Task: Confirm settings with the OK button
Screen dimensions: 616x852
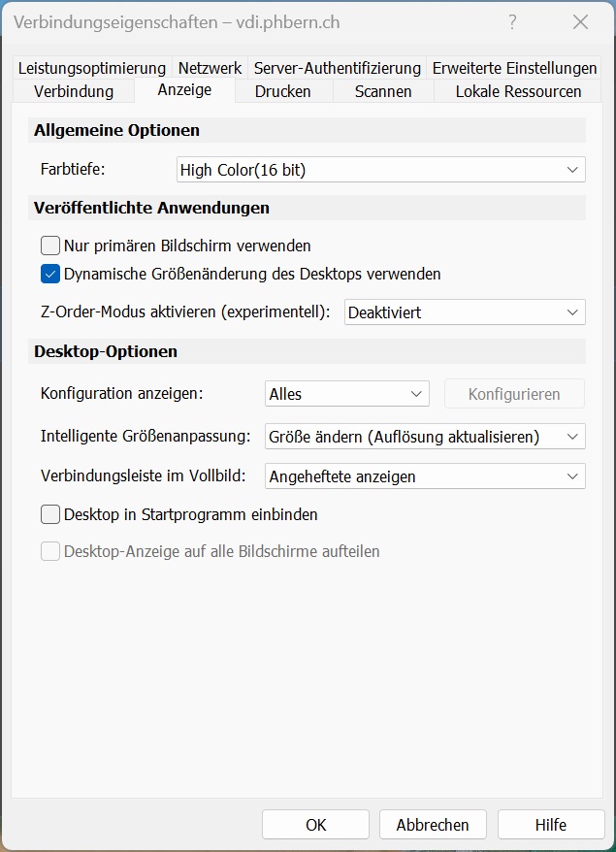Action: (x=315, y=824)
